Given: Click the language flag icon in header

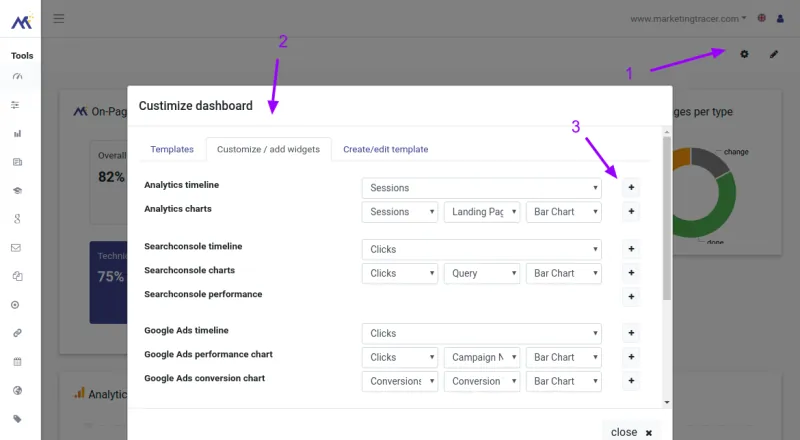Looking at the screenshot, I should point(761,18).
